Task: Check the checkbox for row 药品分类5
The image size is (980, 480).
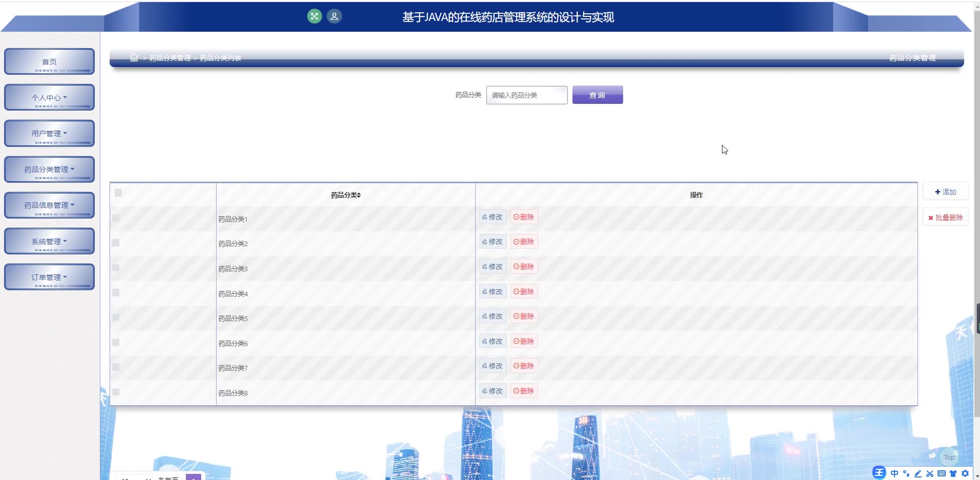Action: [116, 317]
